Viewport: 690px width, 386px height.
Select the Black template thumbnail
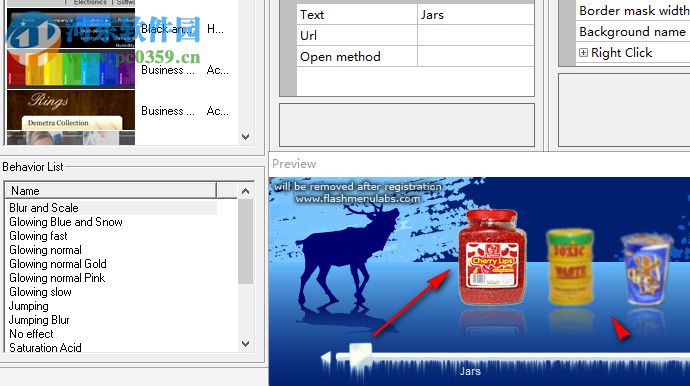71,29
